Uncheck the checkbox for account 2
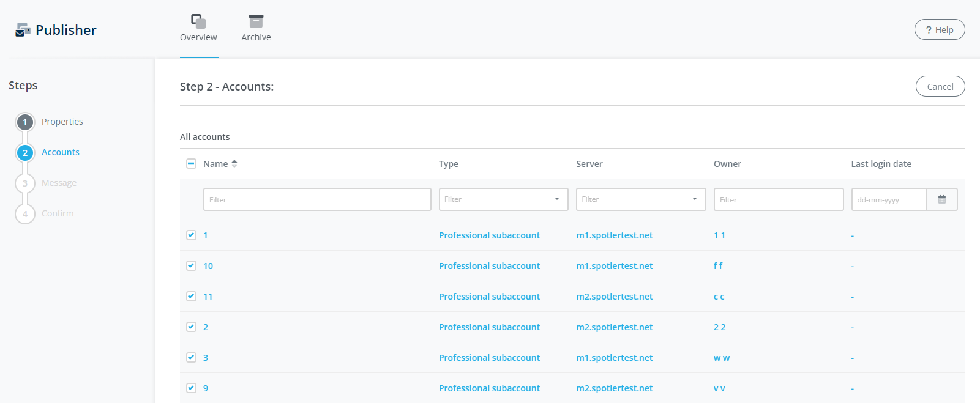 click(x=191, y=327)
